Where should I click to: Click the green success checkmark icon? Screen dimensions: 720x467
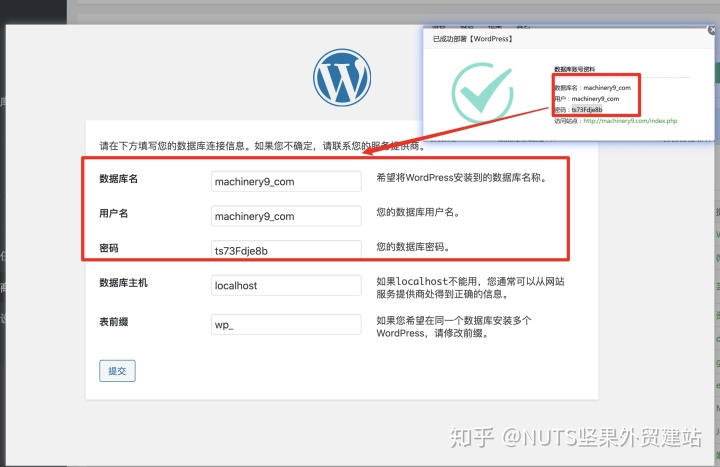482,93
